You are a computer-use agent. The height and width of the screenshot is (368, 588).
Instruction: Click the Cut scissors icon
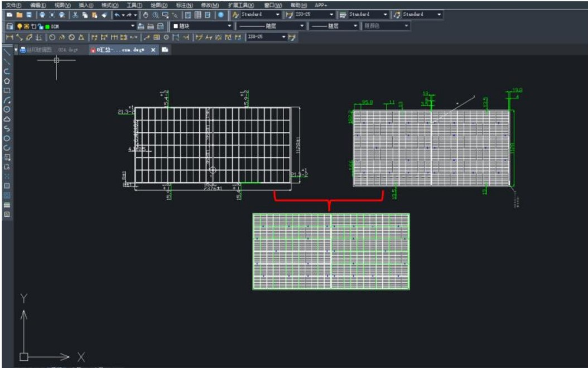(x=75, y=14)
